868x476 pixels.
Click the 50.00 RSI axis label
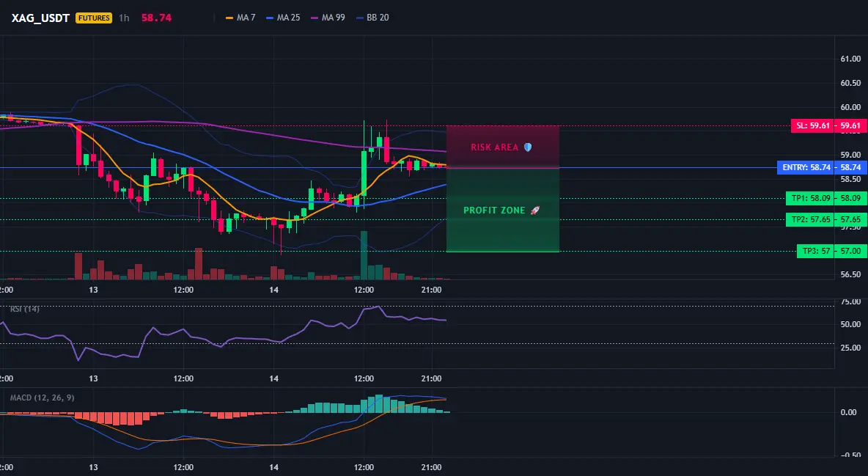click(850, 324)
